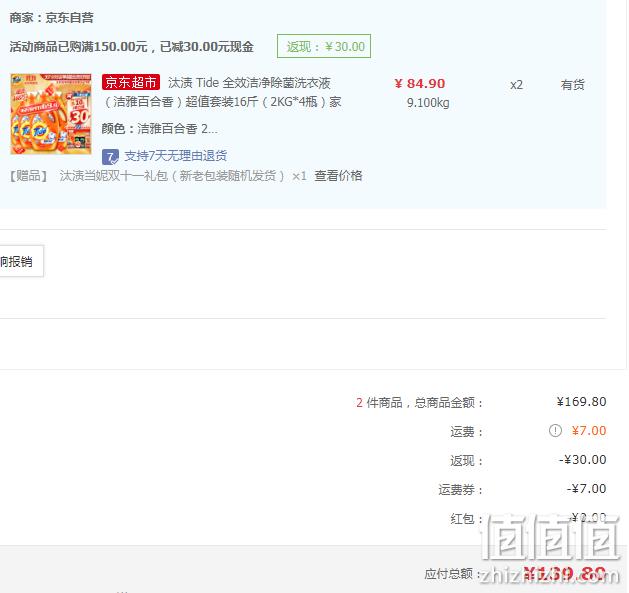Click the 京东超市 red badge
Viewport: 629px width, 593px height.
(131, 82)
